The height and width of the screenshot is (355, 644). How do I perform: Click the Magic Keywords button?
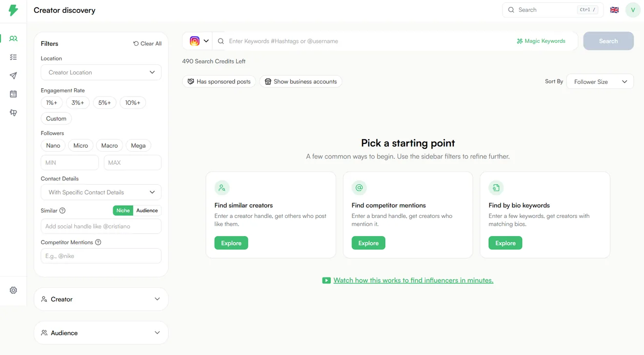coord(541,41)
